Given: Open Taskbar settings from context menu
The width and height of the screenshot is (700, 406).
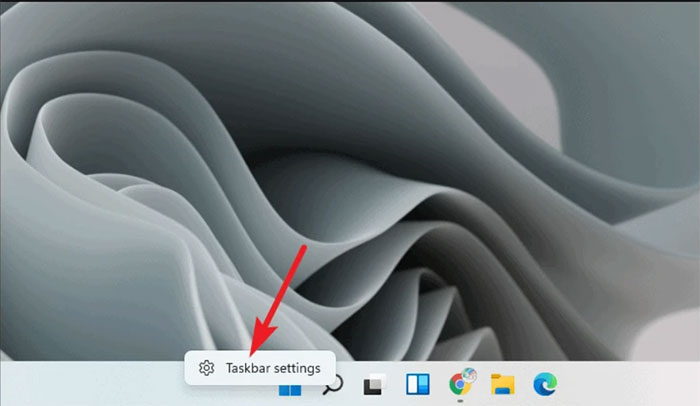Looking at the screenshot, I should click(x=260, y=368).
